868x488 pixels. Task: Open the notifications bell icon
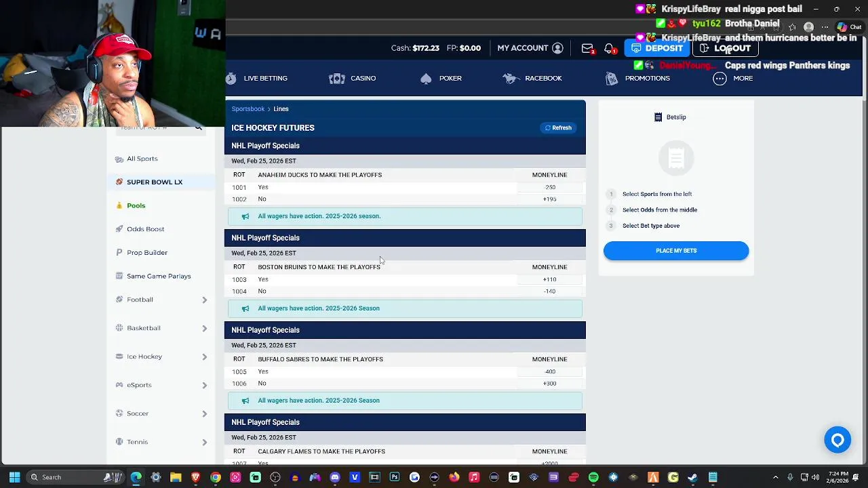pos(609,48)
